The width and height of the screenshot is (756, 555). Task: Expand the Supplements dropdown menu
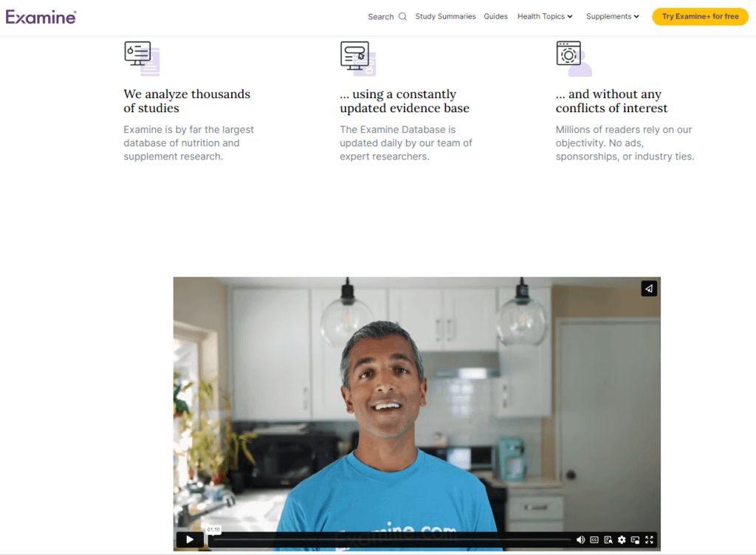613,16
